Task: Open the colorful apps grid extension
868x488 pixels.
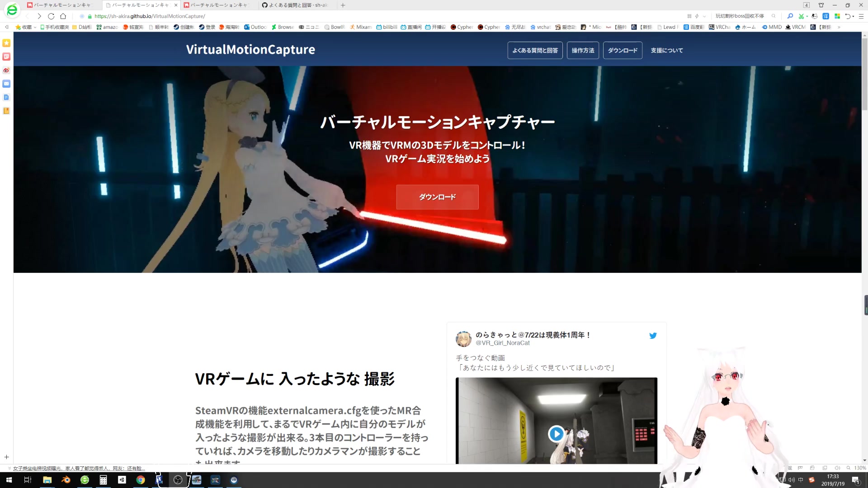Action: pyautogui.click(x=837, y=16)
